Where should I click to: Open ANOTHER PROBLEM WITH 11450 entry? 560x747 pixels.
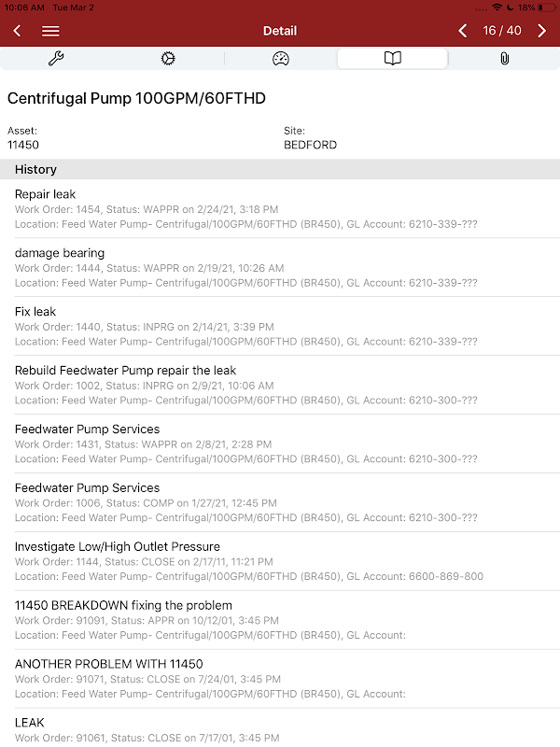coord(280,680)
